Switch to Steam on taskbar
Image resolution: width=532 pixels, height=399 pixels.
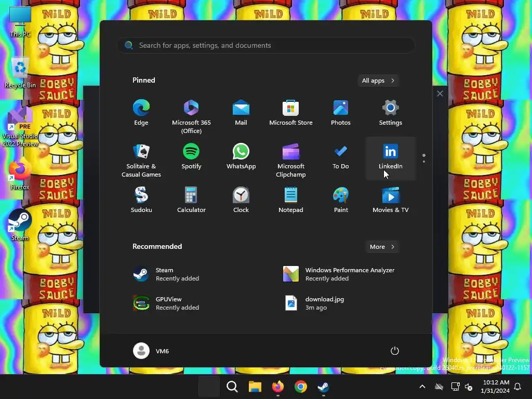[323, 387]
